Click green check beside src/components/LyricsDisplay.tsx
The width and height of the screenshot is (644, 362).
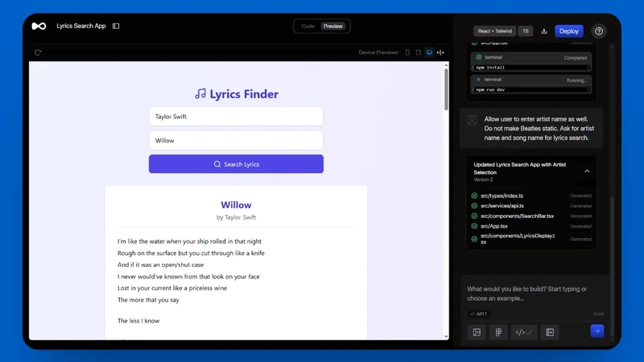(x=474, y=239)
